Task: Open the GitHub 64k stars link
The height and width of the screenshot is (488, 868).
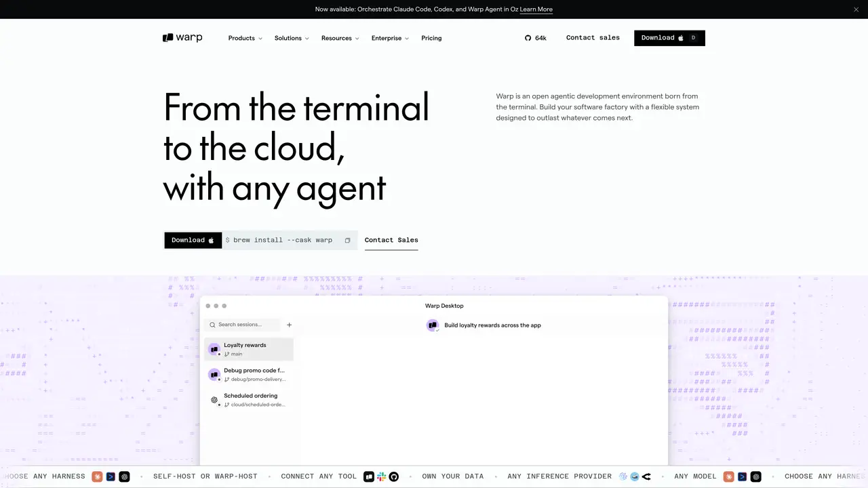Action: coord(536,38)
